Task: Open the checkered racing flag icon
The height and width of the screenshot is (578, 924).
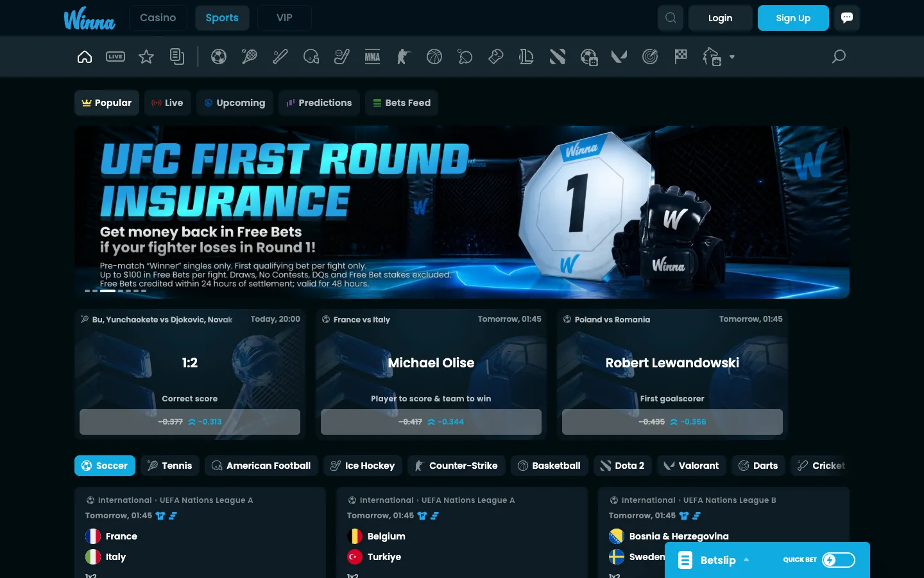Action: (681, 57)
